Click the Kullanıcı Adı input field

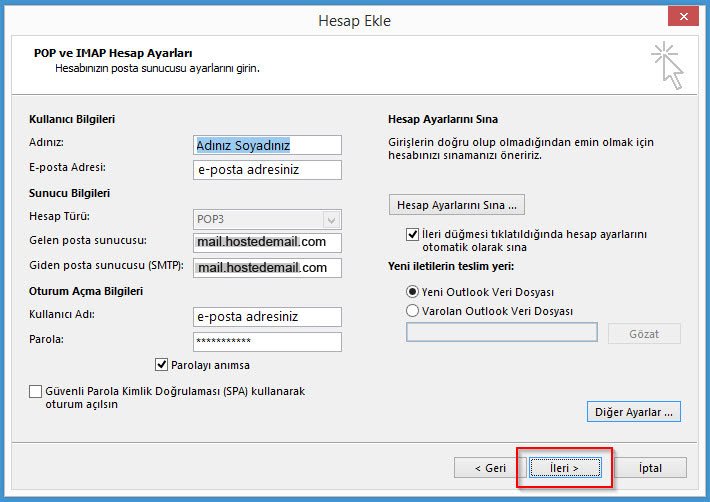click(268, 317)
